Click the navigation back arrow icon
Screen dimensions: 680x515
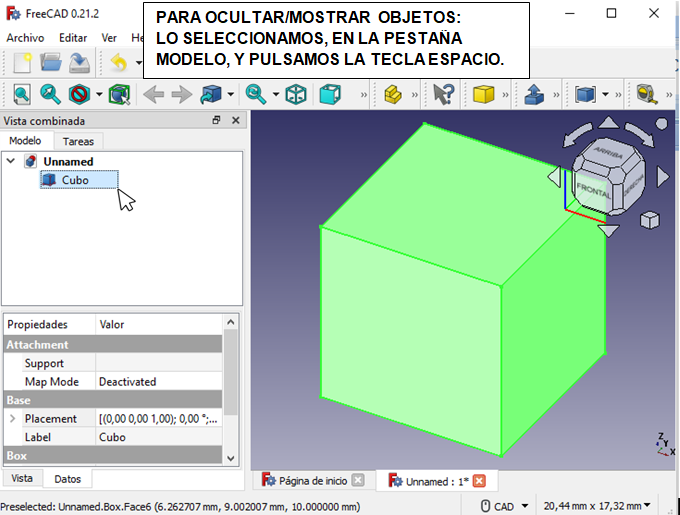[153, 95]
